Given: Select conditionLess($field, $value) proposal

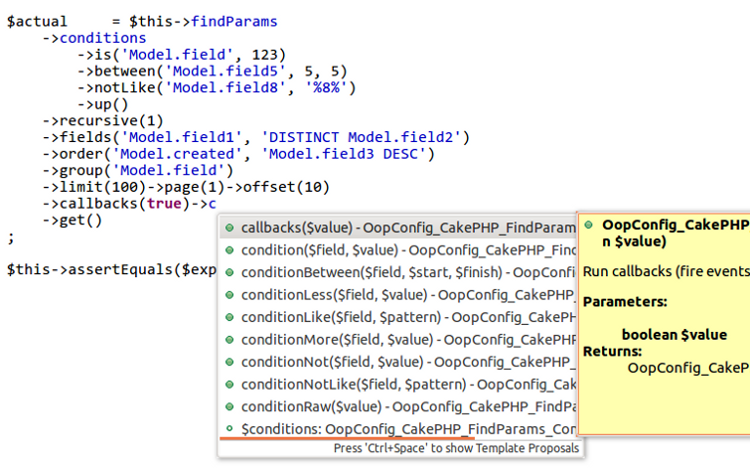Looking at the screenshot, I should pos(398,295).
